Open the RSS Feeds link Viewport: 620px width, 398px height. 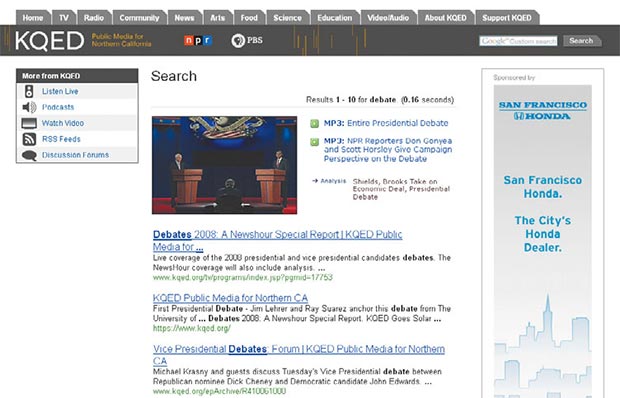coord(61,139)
